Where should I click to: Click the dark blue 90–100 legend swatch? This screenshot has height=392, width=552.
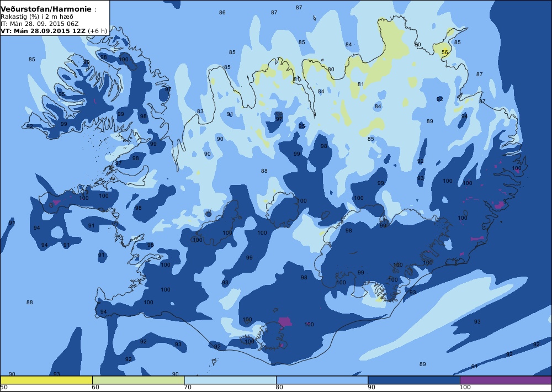coord(414,380)
